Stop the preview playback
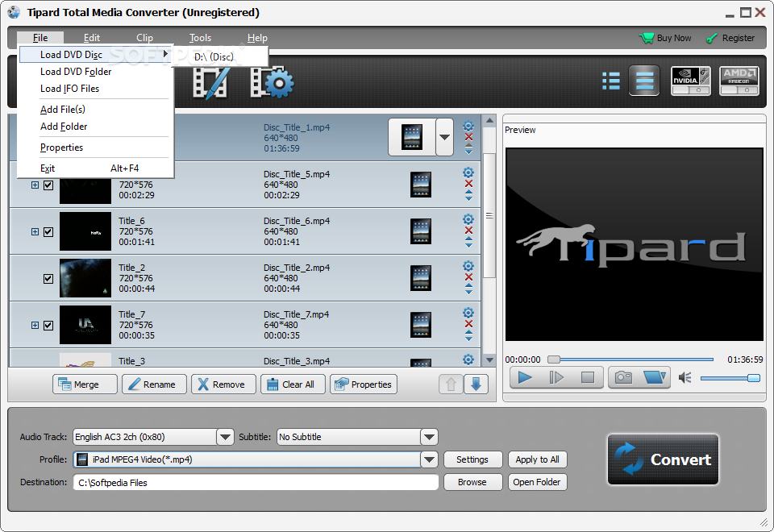This screenshot has height=532, width=774. coord(588,377)
